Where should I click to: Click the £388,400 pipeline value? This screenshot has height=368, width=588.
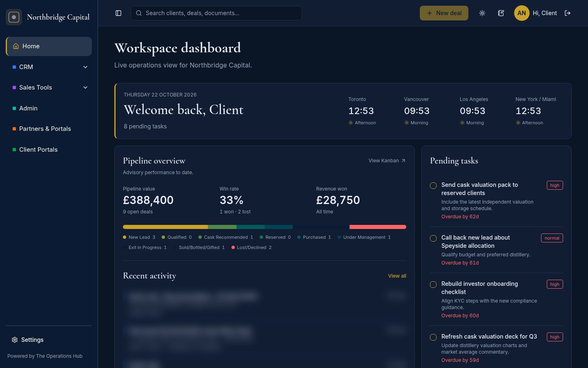pyautogui.click(x=148, y=200)
